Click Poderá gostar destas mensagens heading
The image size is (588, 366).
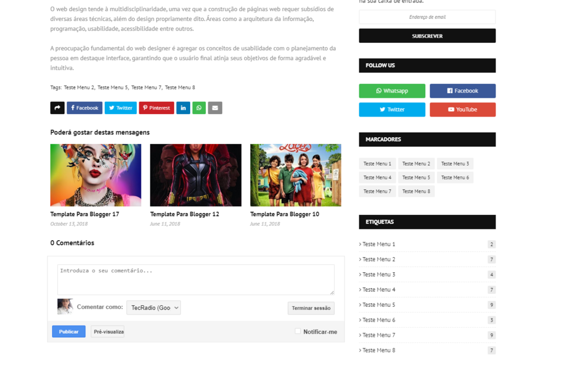tap(100, 132)
